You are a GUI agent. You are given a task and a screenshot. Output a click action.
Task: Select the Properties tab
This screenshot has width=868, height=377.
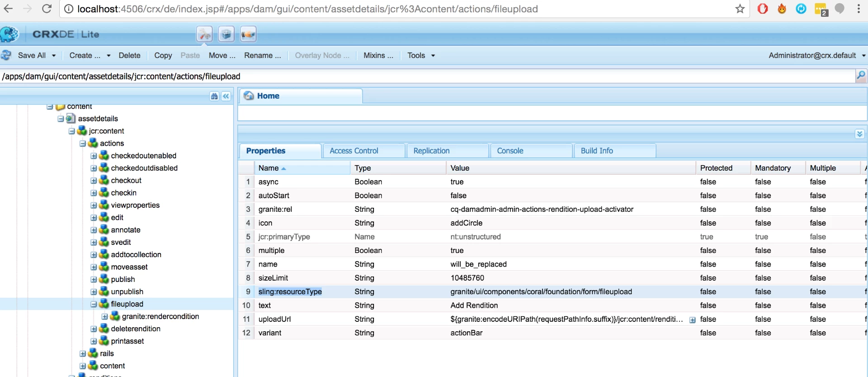[x=280, y=151]
